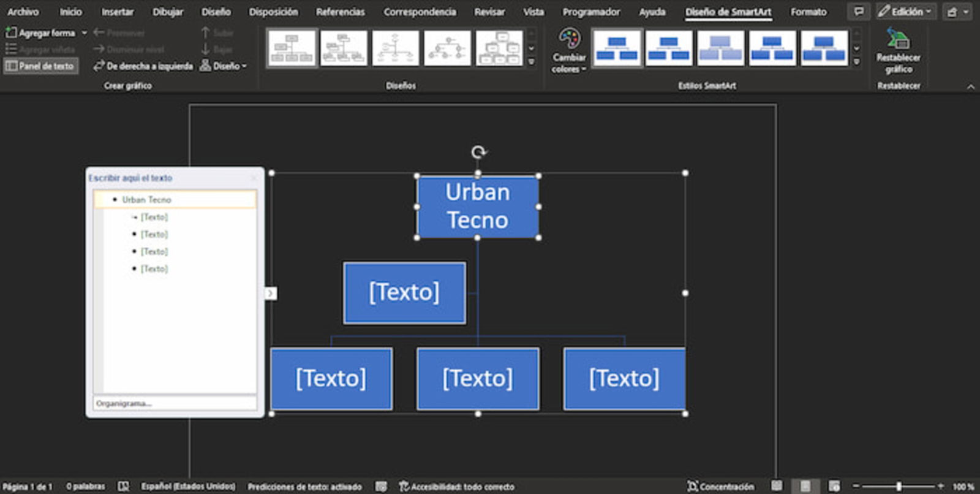This screenshot has height=494, width=980.
Task: Switch to read mode view icon
Action: (777, 486)
